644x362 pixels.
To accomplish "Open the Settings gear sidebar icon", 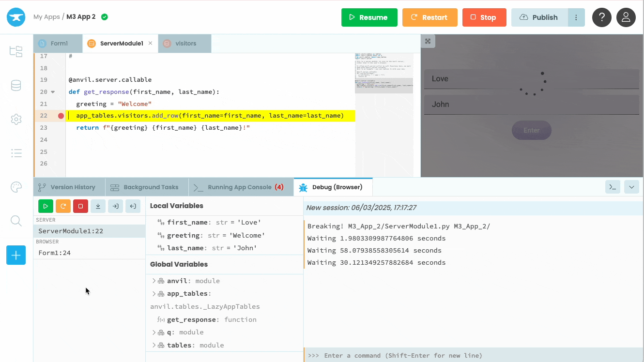I will pos(16,119).
